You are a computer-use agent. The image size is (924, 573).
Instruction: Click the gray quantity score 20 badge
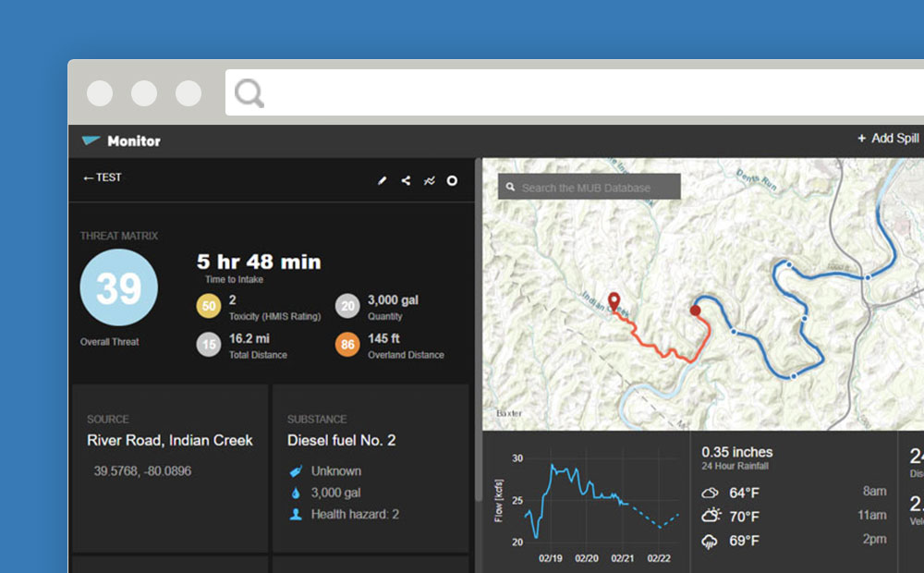[347, 306]
